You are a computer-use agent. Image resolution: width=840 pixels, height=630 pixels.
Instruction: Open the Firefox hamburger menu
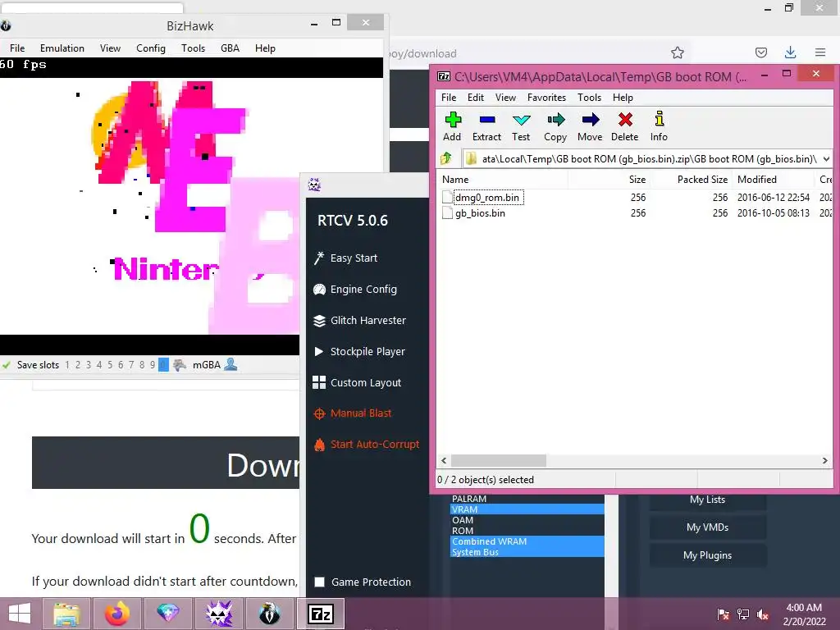820,52
